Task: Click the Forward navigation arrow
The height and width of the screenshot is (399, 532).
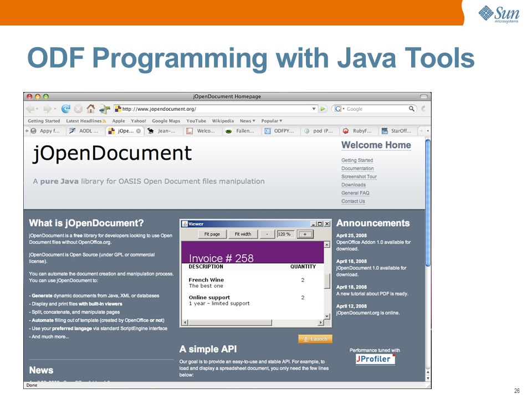Action: click(x=48, y=109)
